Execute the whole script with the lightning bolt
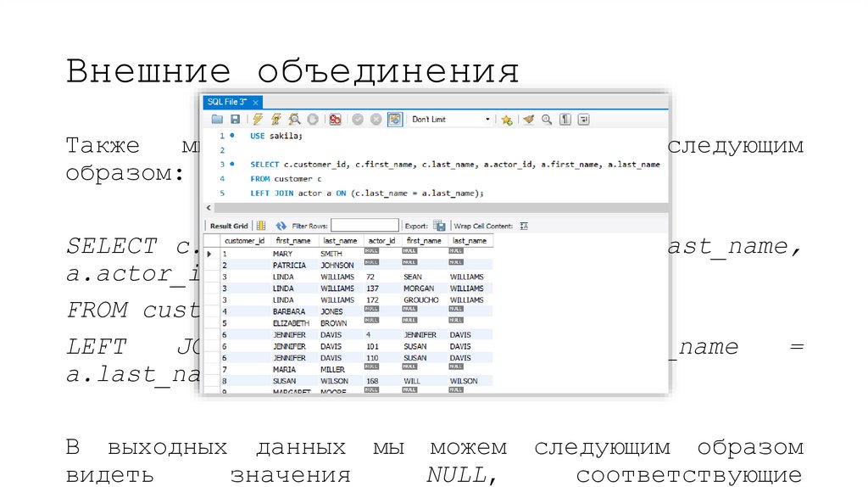Image resolution: width=868 pixels, height=487 pixels. click(258, 119)
